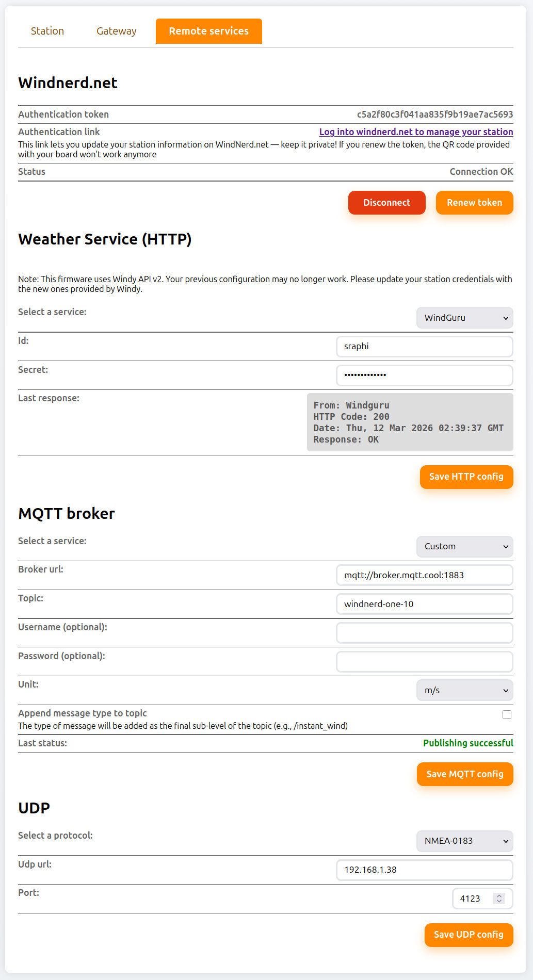Image resolution: width=533 pixels, height=980 pixels.
Task: Save the UDP config
Action: pyautogui.click(x=469, y=935)
